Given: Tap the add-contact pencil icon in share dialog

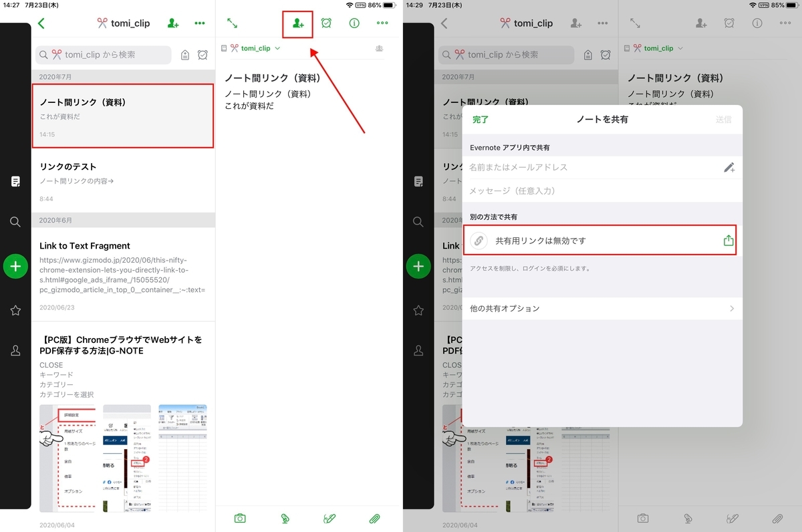Looking at the screenshot, I should [729, 167].
